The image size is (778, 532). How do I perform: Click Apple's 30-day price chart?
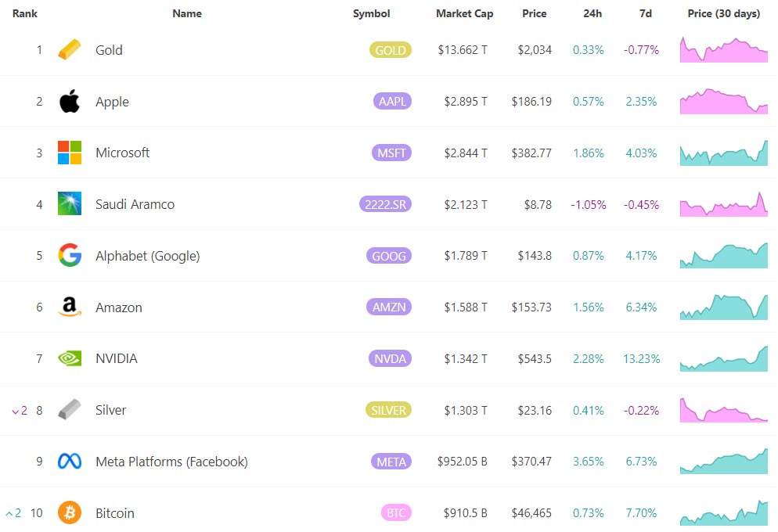coord(724,101)
